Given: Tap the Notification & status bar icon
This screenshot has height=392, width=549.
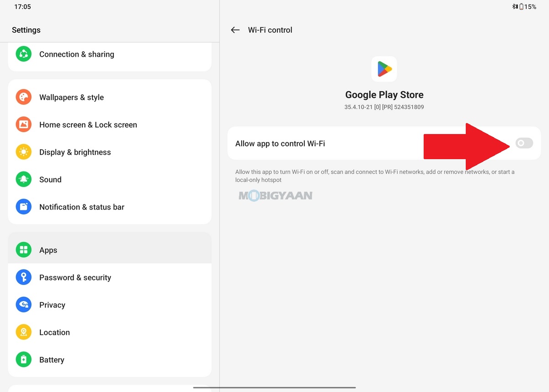Looking at the screenshot, I should pyautogui.click(x=23, y=207).
